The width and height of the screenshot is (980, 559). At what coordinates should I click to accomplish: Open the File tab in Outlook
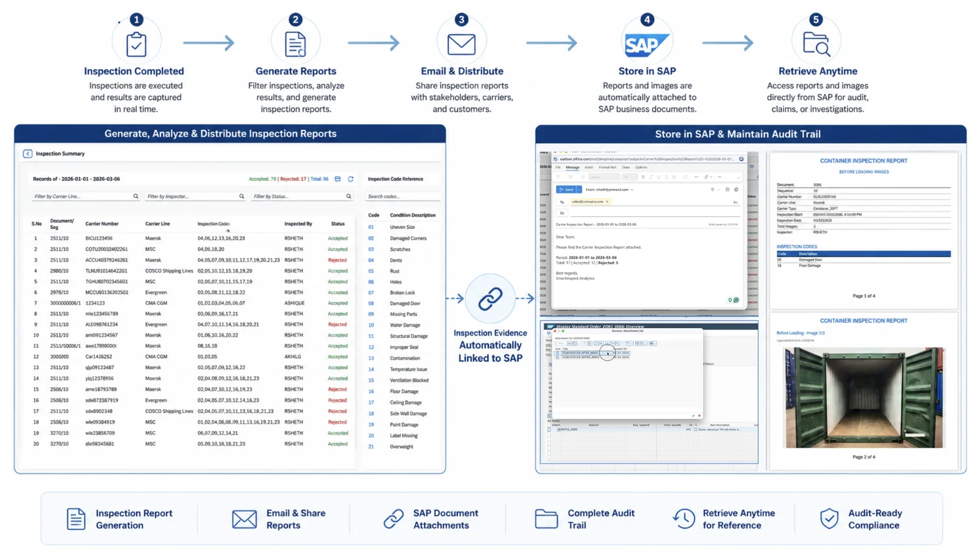(558, 167)
